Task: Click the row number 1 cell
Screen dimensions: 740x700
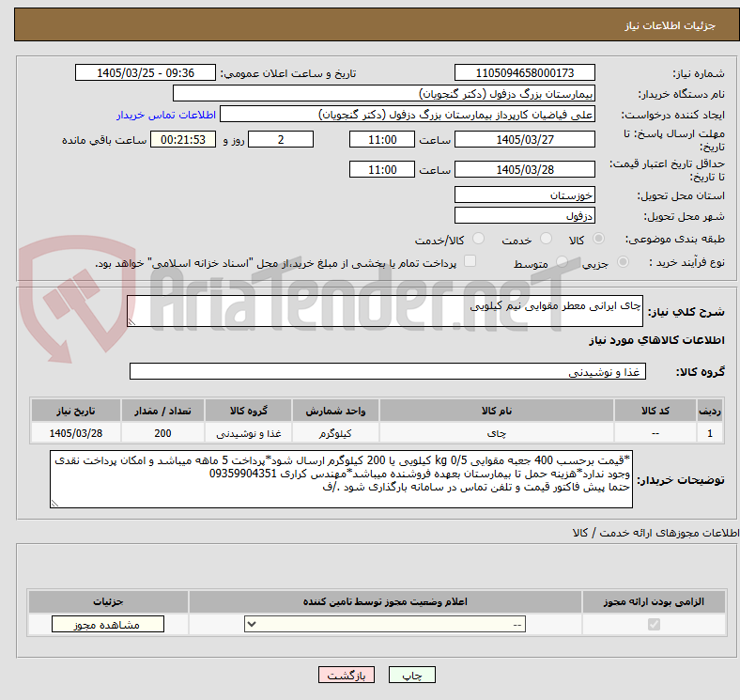Action: tap(710, 432)
